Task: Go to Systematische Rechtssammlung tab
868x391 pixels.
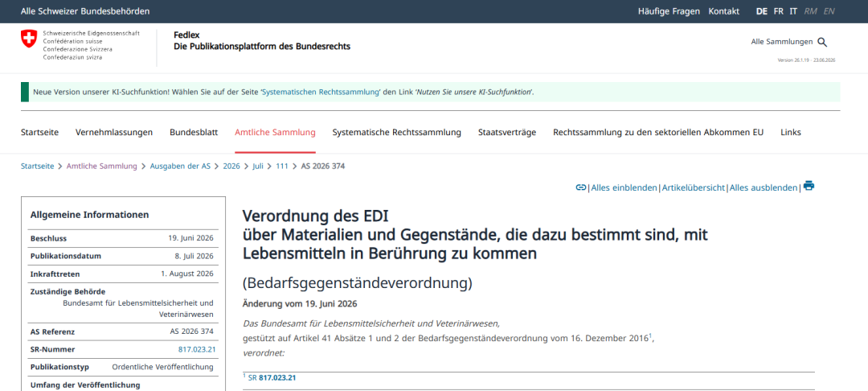Action: point(397,133)
